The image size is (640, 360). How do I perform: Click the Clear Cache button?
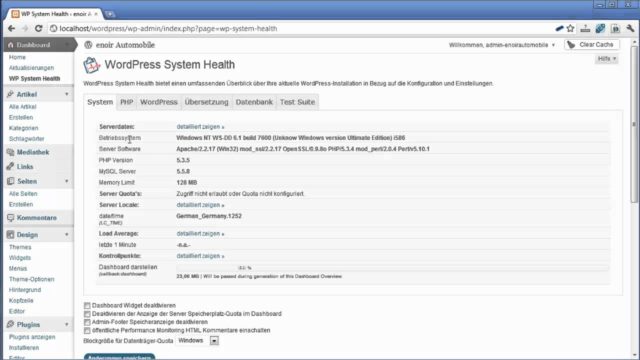pyautogui.click(x=592, y=45)
